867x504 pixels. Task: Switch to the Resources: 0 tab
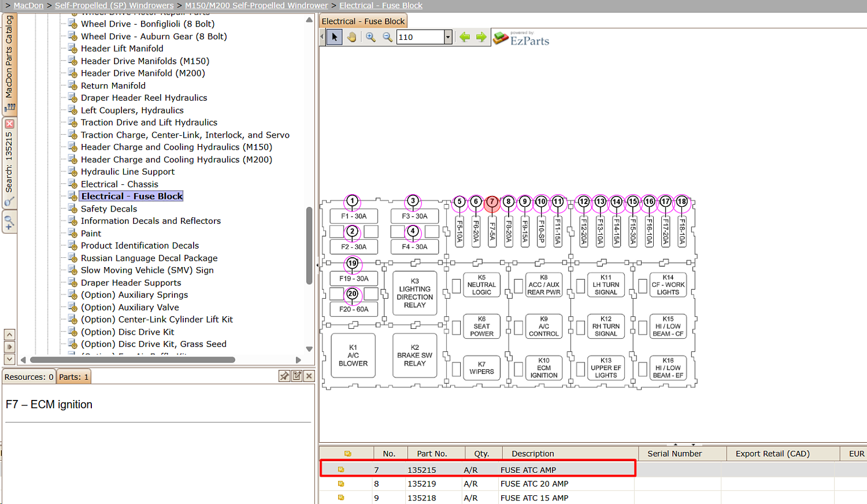click(x=29, y=377)
